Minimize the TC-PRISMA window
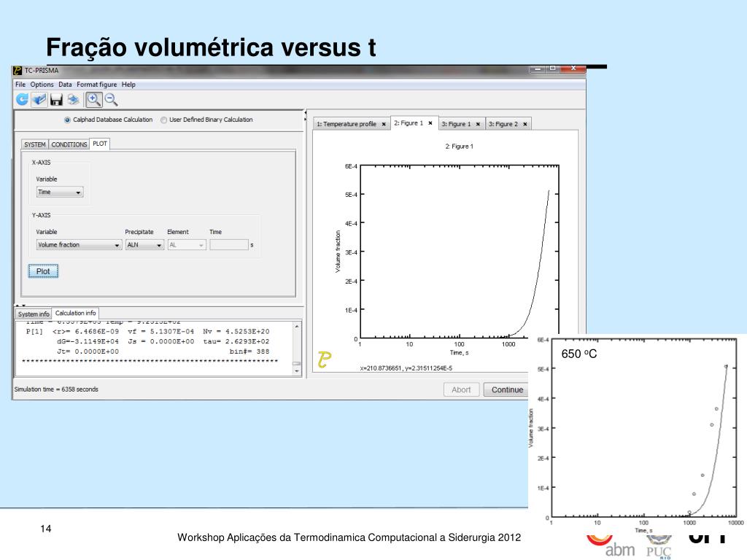 point(538,69)
